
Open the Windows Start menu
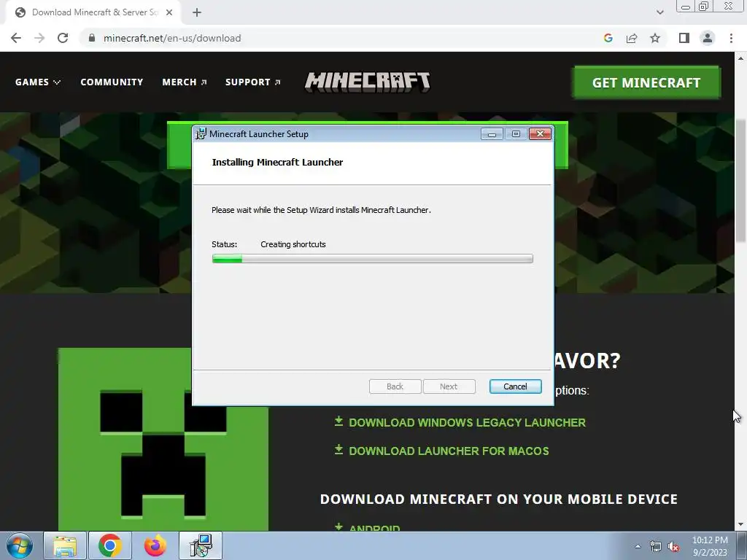click(x=20, y=545)
